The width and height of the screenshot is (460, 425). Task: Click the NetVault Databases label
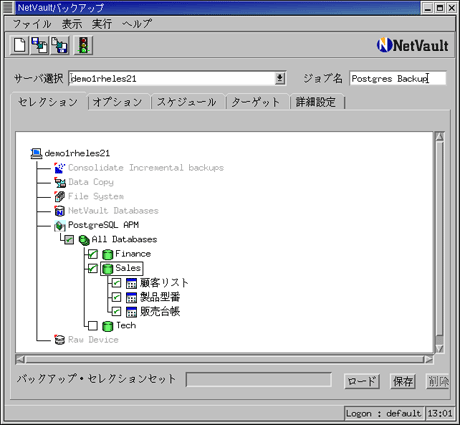113,211
